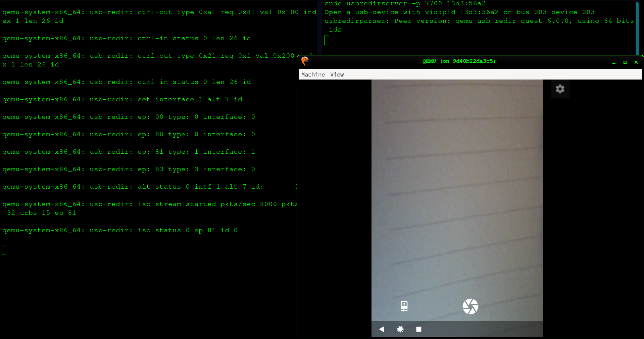The height and width of the screenshot is (339, 644).
Task: Open the View menu in QEMU
Action: tap(337, 75)
